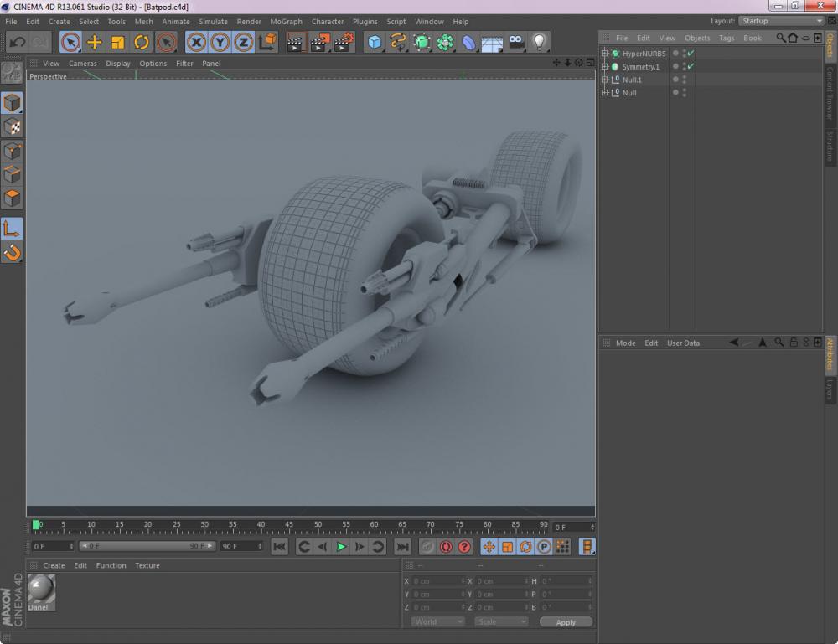Screen dimensions: 838x644
Task: Toggle the Symmetry.1 enable checkmark
Action: pos(691,66)
